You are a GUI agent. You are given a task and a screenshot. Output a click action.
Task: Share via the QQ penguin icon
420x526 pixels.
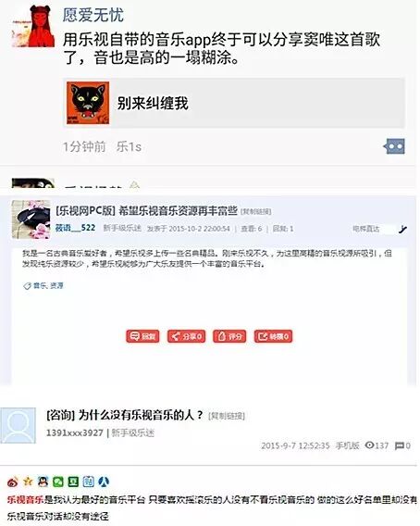[x=43, y=482]
